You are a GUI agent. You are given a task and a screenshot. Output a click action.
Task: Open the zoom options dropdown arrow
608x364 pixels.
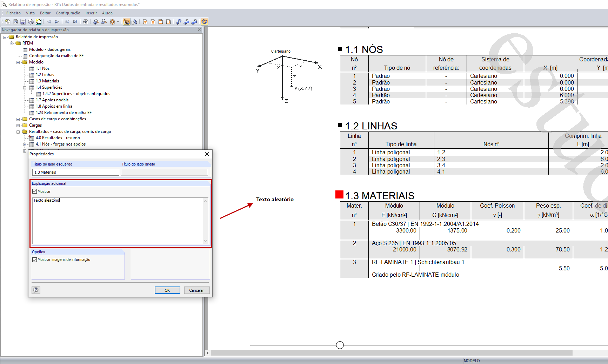coord(118,22)
